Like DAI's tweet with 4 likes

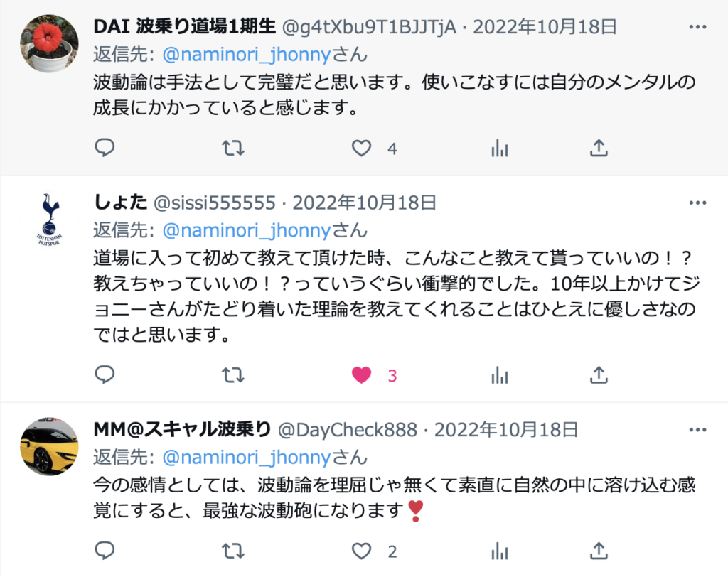[x=361, y=148]
